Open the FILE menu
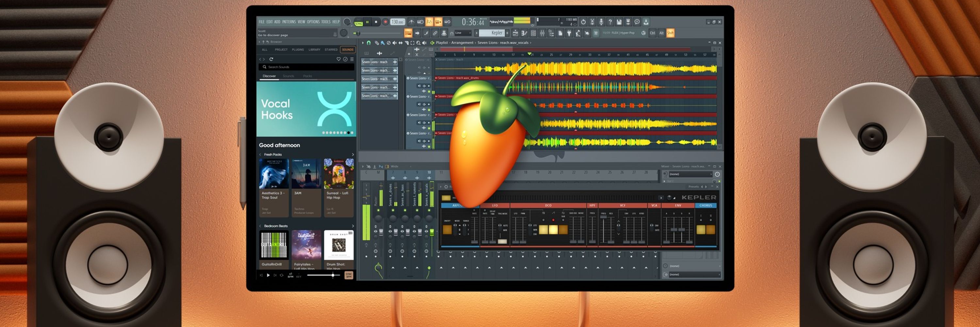 tap(261, 22)
